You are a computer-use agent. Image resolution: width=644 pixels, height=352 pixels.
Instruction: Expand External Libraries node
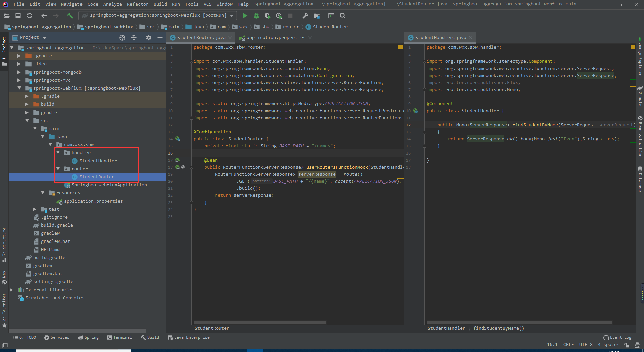point(11,290)
